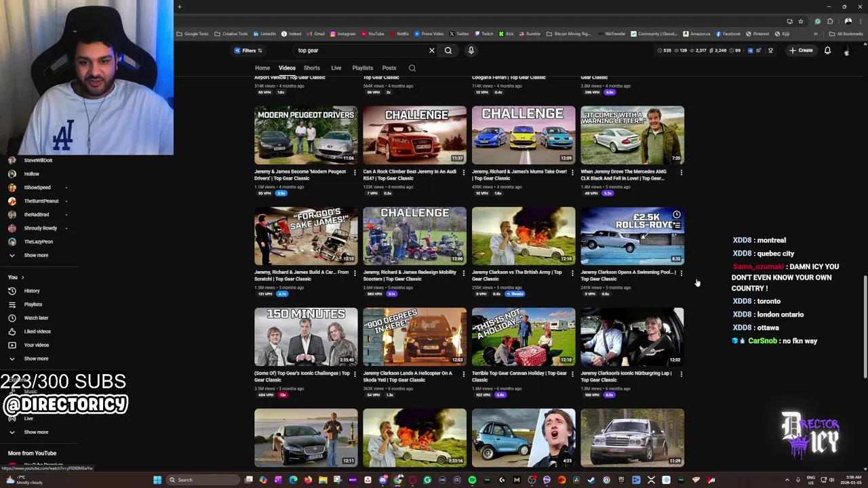Screen dimensions: 868x488
Task: Open more options for Build A Car From Scratch
Action: click(355, 273)
